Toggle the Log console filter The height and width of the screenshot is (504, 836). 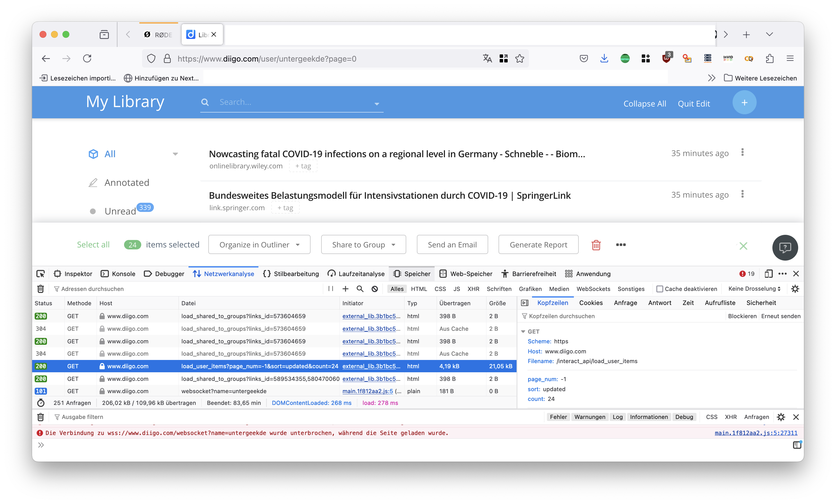[x=617, y=417]
